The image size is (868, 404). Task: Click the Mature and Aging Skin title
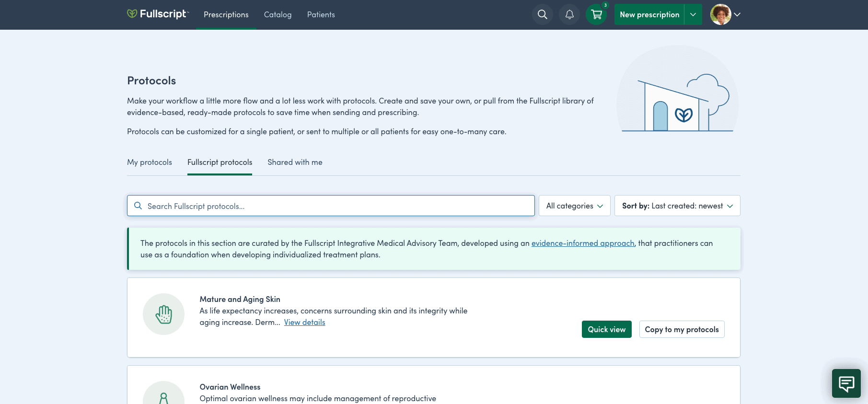(240, 299)
